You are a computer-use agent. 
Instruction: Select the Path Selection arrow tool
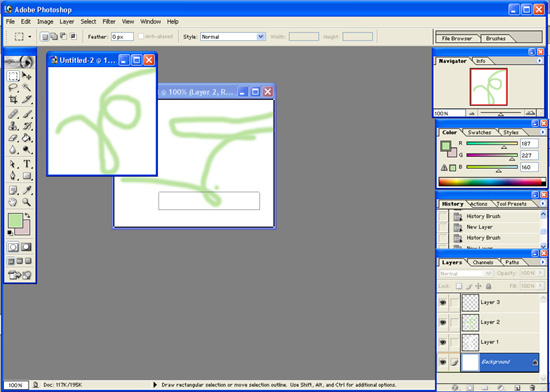(x=13, y=164)
